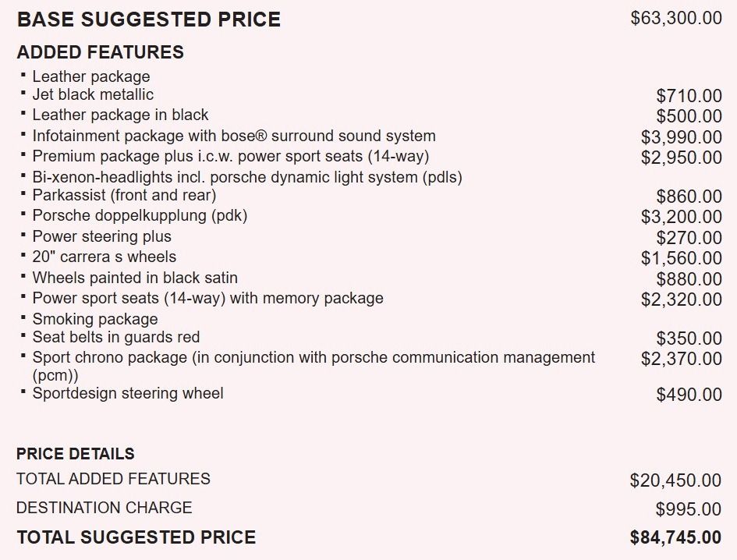This screenshot has height=560, width=737.
Task: Click the $63,300.00 base price amount
Action: tap(675, 19)
